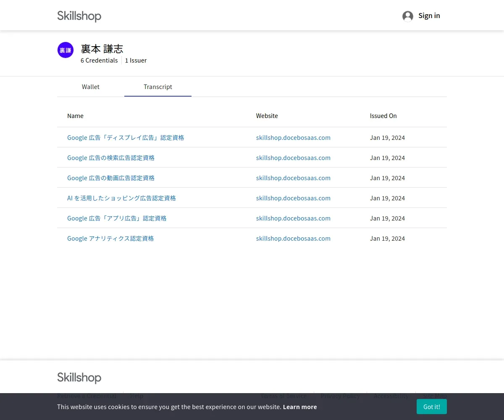Click the Website column header
Viewport: 504px width, 420px height.
pyautogui.click(x=267, y=115)
